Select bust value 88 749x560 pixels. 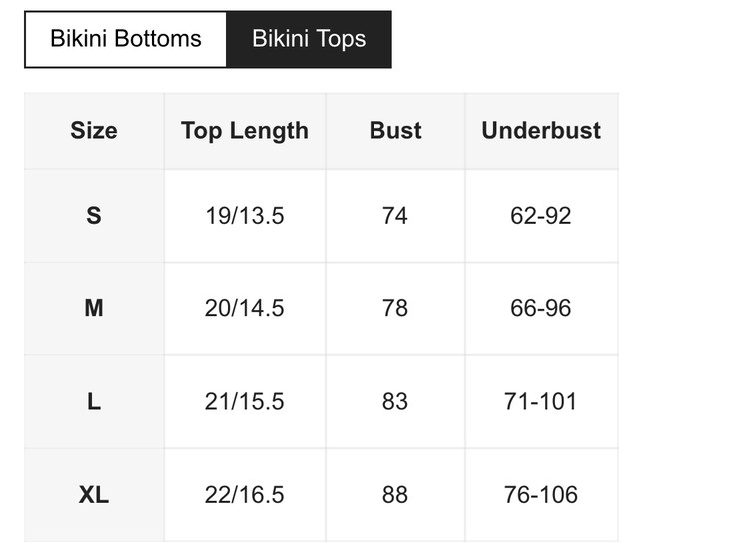tap(395, 495)
